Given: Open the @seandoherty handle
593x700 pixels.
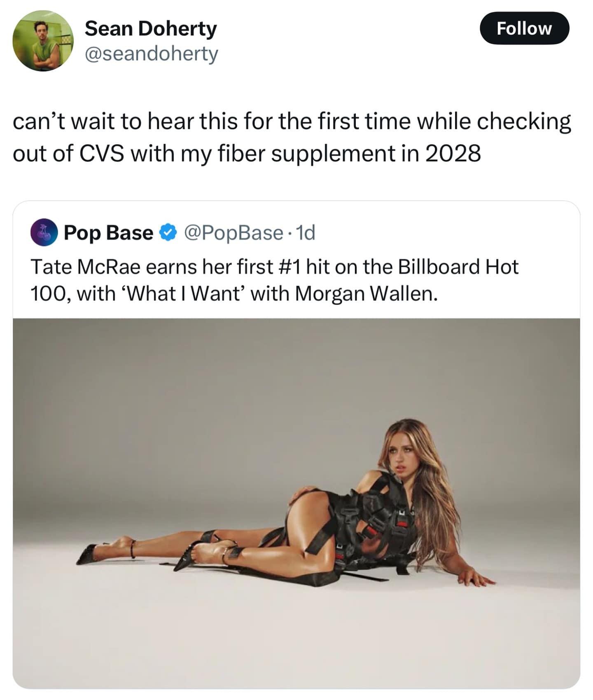Looking at the screenshot, I should pos(152,54).
